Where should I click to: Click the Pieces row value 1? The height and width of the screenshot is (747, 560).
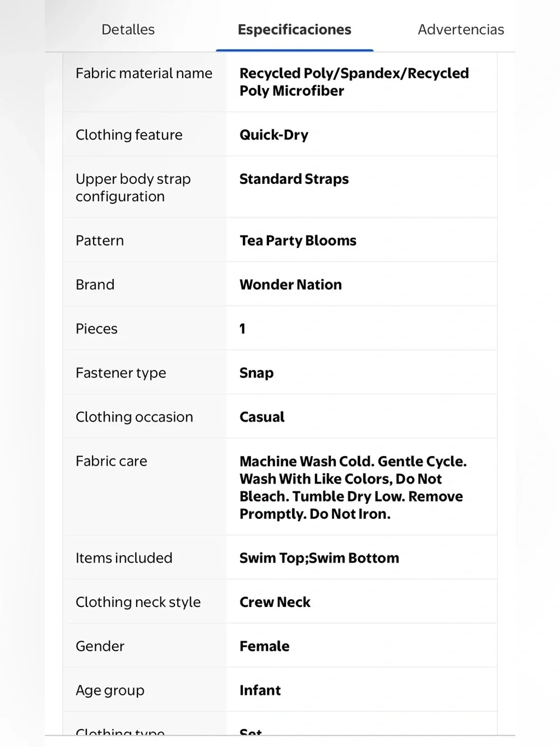[x=243, y=329]
